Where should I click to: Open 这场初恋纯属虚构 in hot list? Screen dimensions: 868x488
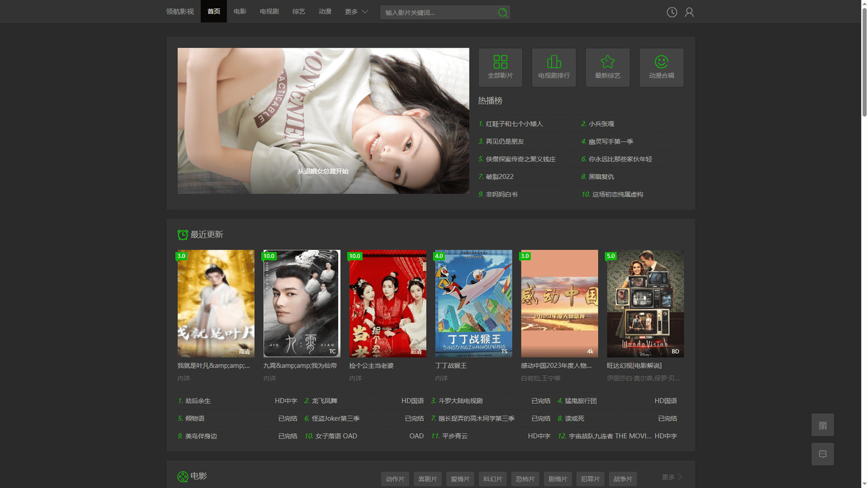(618, 194)
